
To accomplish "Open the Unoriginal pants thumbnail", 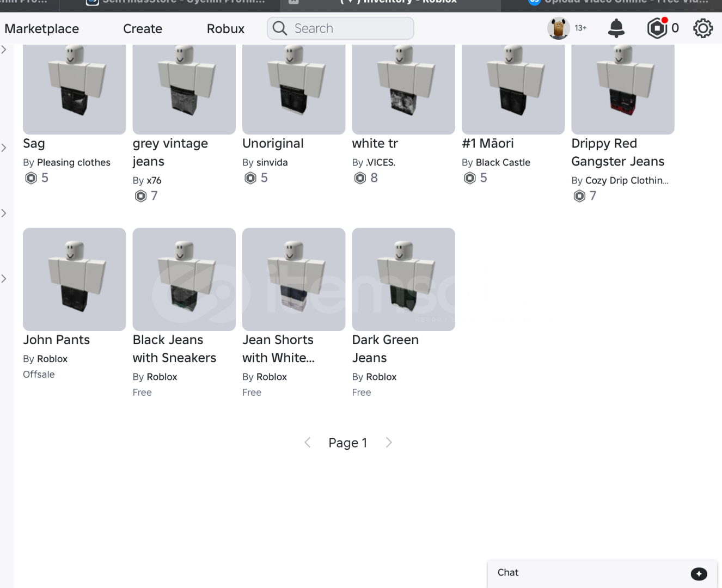I will [294, 89].
